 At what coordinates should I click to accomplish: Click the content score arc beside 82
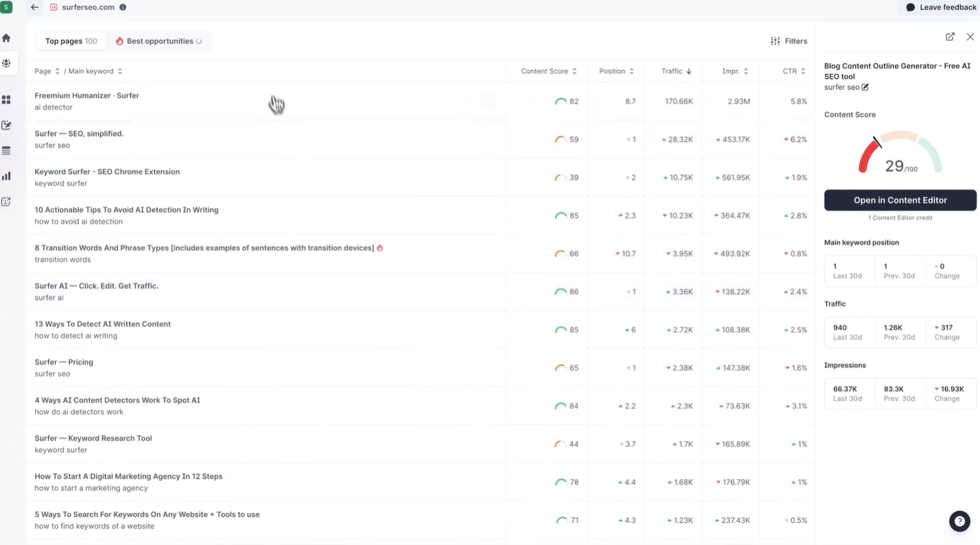tap(560, 101)
